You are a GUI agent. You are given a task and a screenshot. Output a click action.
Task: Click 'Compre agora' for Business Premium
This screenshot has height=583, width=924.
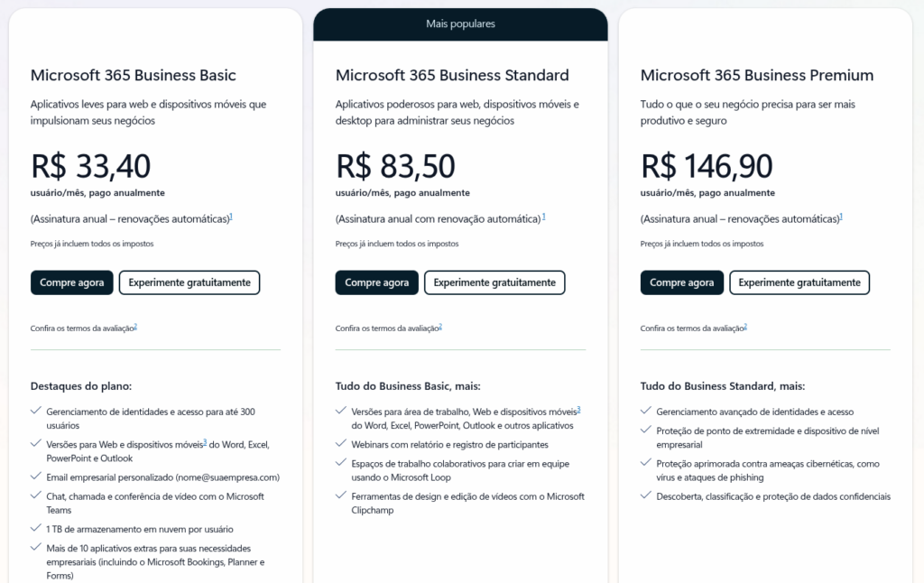681,282
